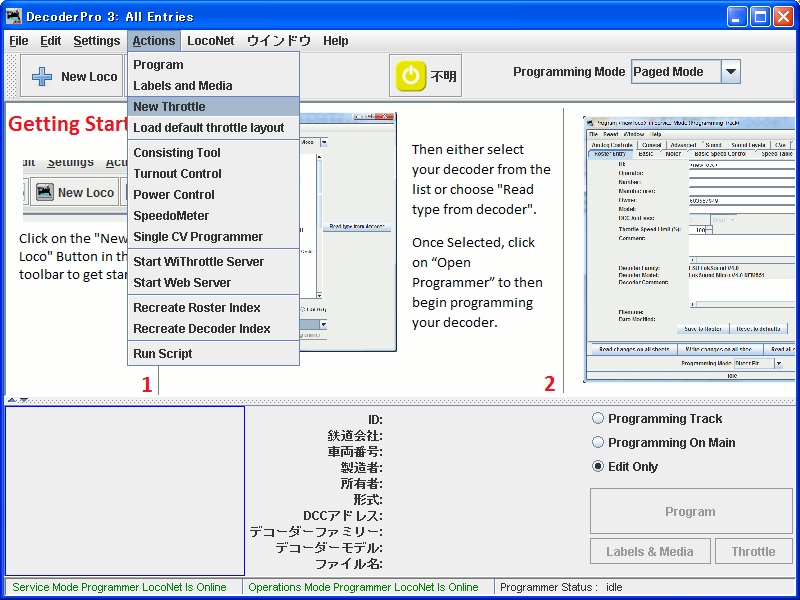Open the ウインドウ menu
Viewport: 800px width, 600px height.
pos(279,41)
